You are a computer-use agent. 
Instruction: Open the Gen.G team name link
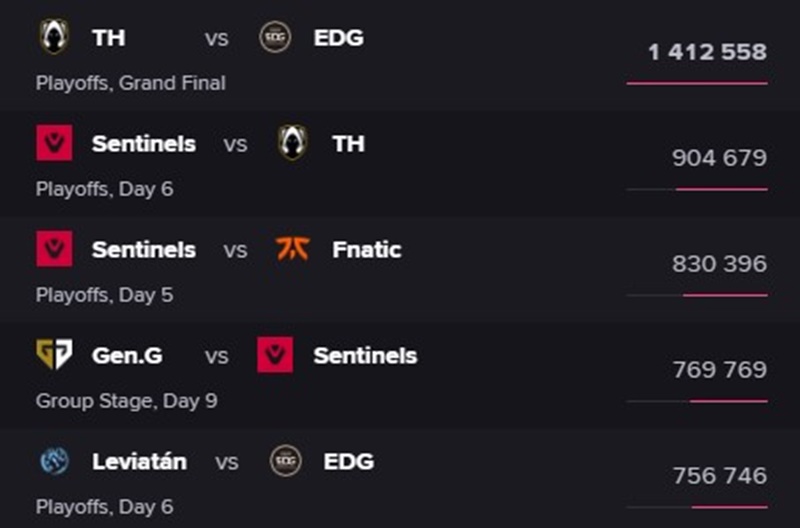[127, 356]
